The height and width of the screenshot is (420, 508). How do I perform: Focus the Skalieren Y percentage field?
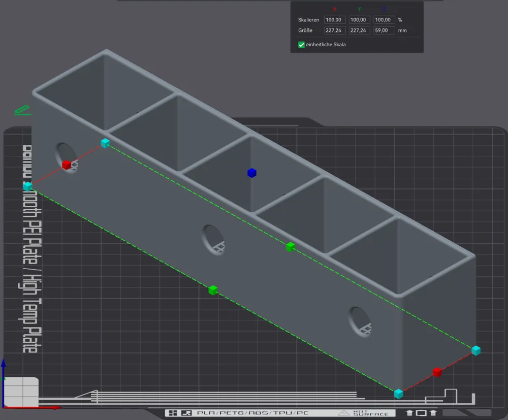pos(359,20)
